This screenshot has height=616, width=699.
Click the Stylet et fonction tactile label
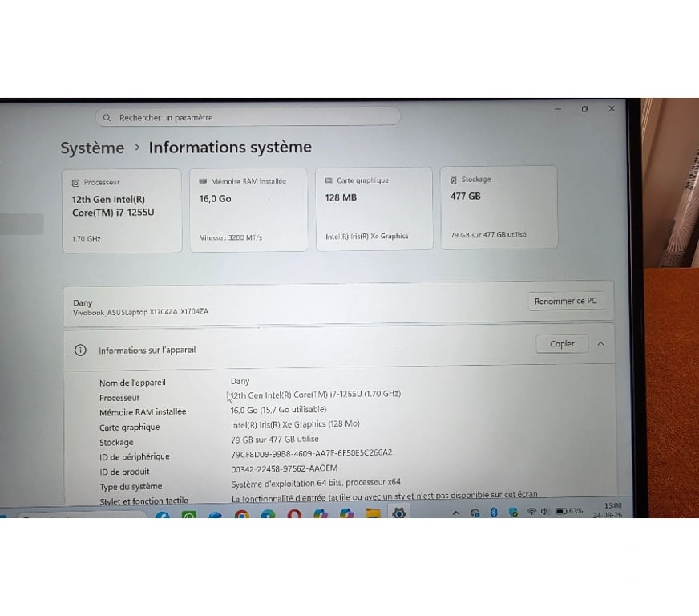[x=143, y=501]
